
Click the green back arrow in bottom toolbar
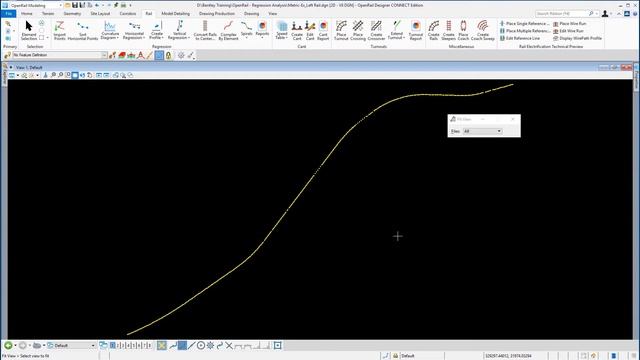(x=8, y=345)
